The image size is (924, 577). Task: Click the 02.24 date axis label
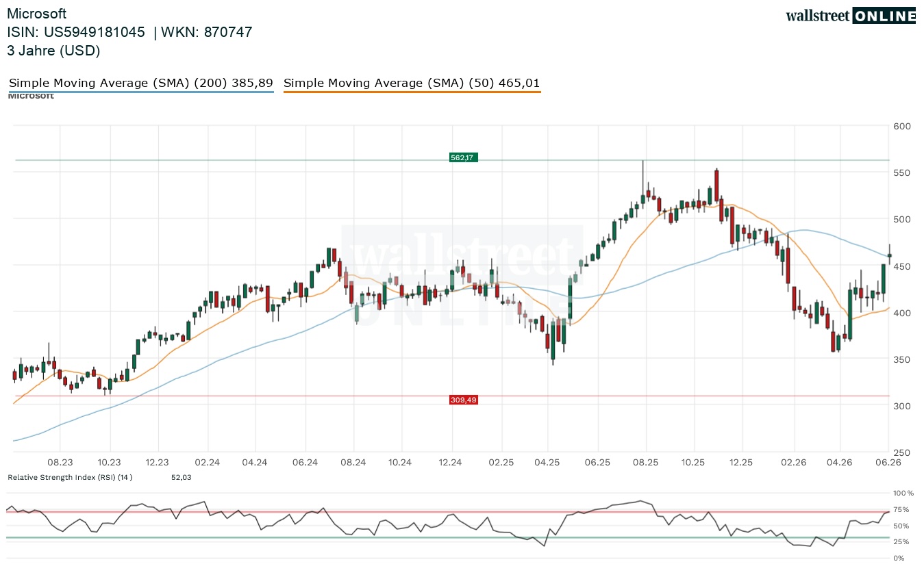206,463
